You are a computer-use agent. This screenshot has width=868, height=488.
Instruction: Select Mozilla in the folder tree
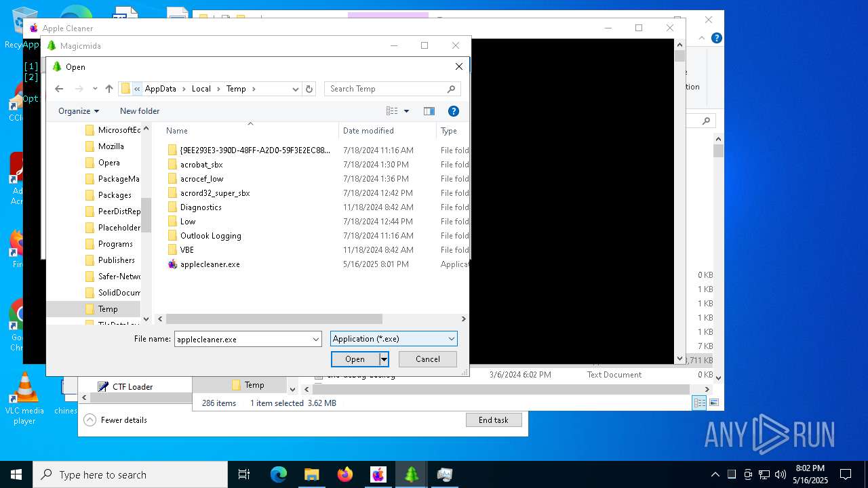click(x=111, y=146)
